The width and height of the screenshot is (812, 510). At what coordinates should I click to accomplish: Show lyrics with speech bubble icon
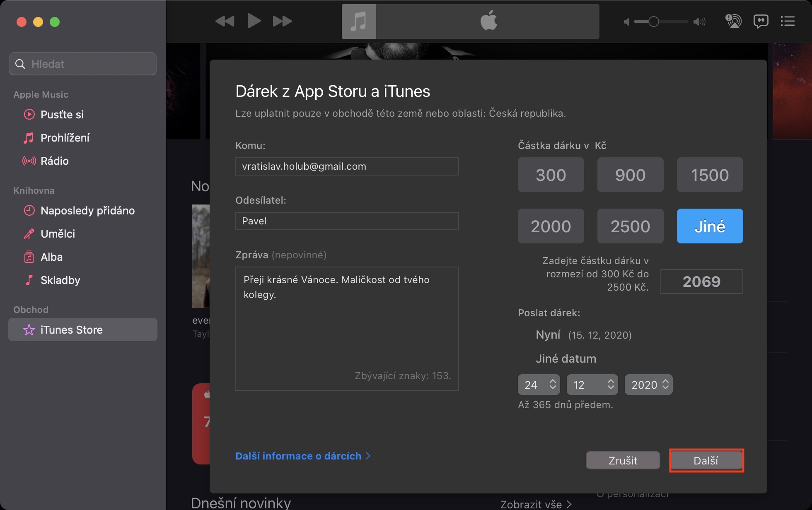[x=761, y=21]
